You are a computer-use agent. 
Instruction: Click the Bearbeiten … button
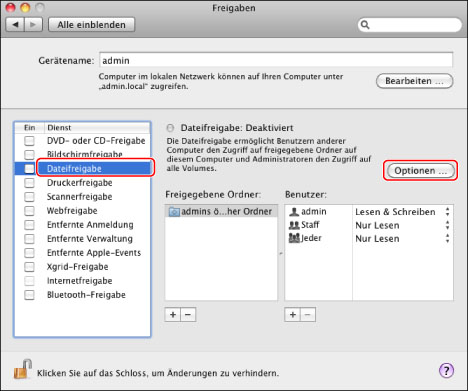point(414,81)
